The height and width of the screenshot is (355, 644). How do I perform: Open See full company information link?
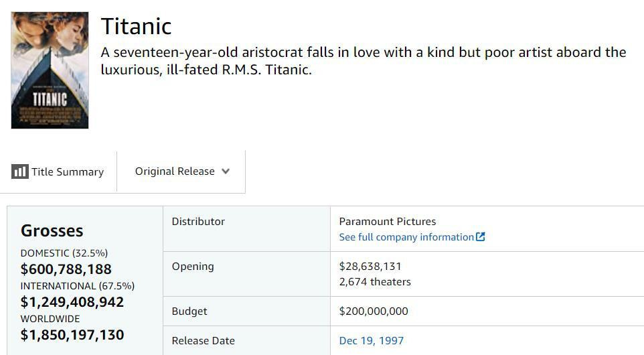point(412,237)
